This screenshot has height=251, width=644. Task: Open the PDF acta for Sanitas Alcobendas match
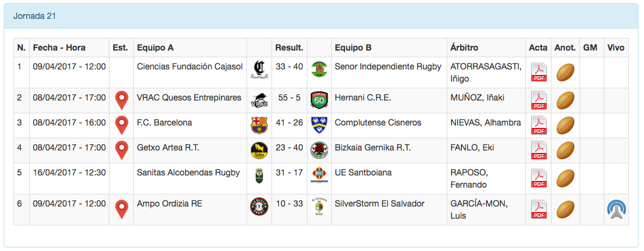[539, 178]
